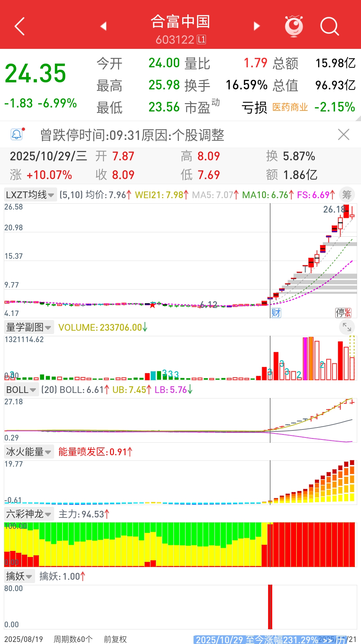Tap the 擒妖:1.00 readout

tap(62, 576)
